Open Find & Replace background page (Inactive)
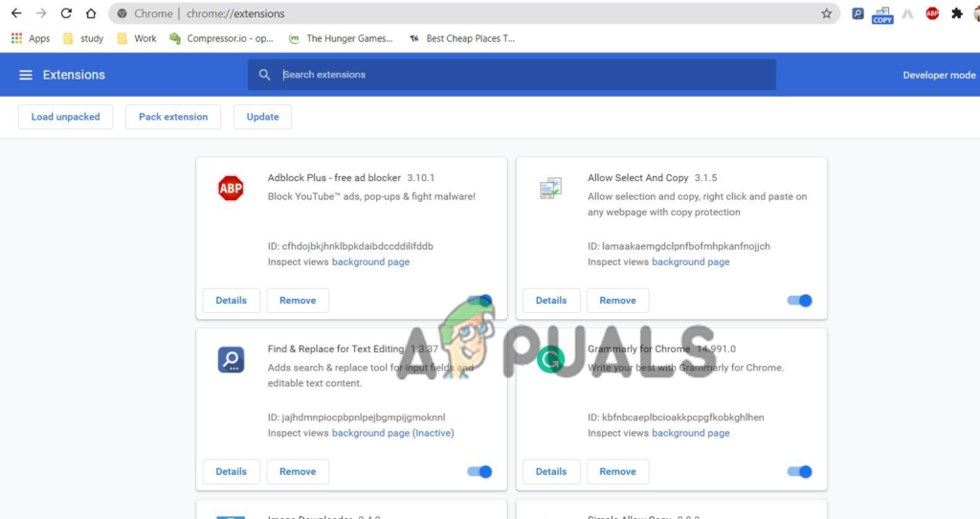 click(393, 433)
